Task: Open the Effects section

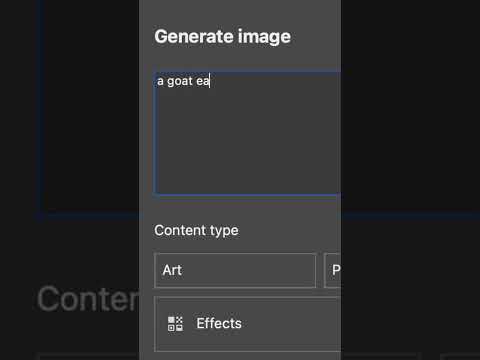Action: [247, 324]
